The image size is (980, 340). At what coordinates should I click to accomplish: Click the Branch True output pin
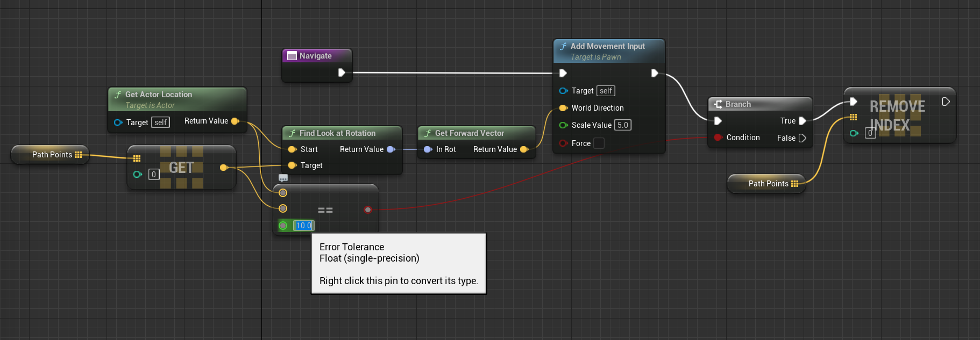(803, 121)
